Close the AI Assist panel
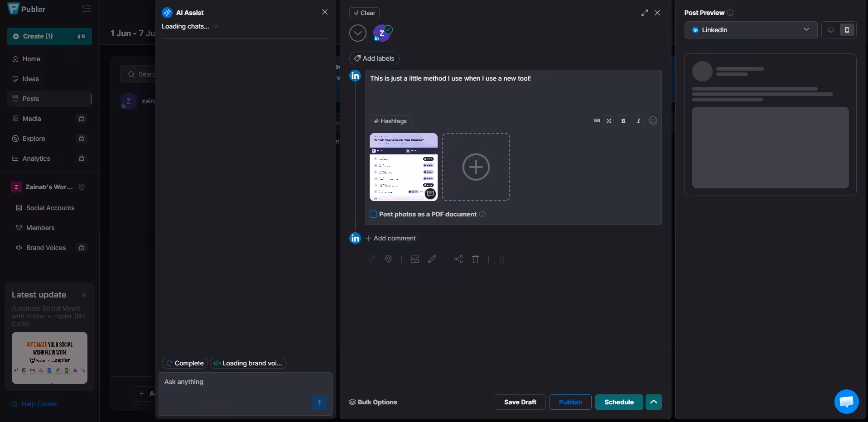 325,12
